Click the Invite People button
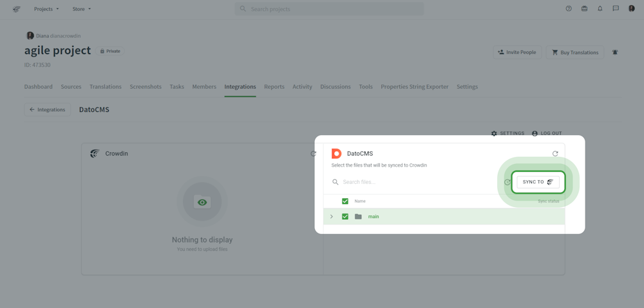The image size is (644, 308). 517,52
